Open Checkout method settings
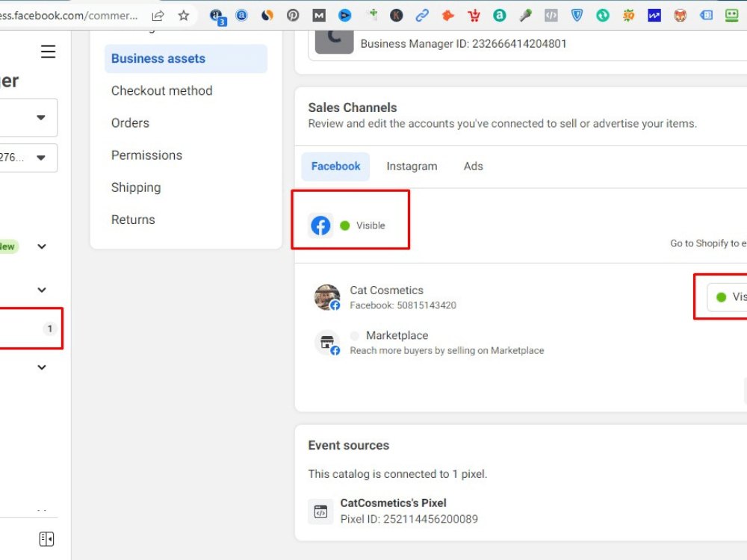 click(161, 90)
